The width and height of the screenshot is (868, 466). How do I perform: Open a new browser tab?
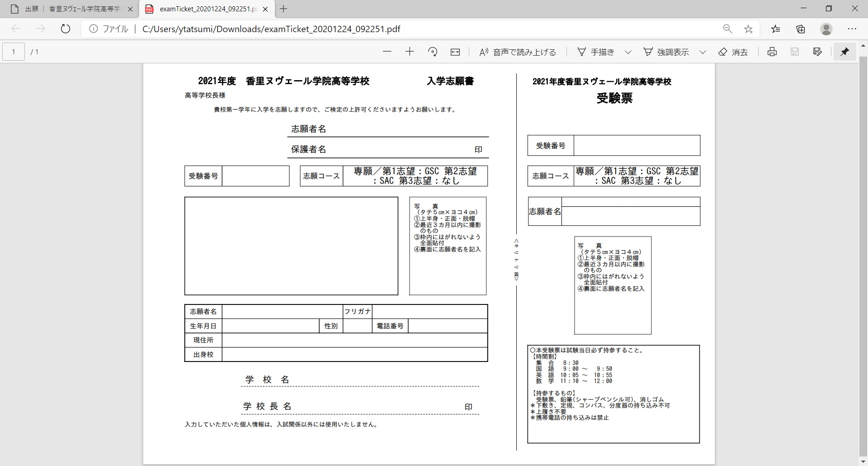tap(283, 9)
